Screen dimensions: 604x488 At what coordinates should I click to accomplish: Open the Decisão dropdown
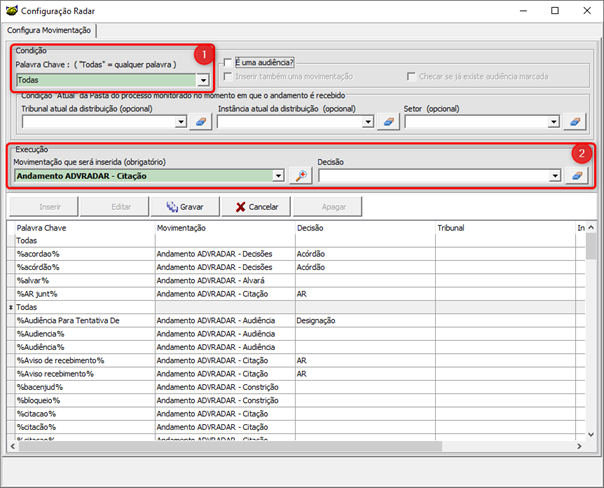[555, 176]
